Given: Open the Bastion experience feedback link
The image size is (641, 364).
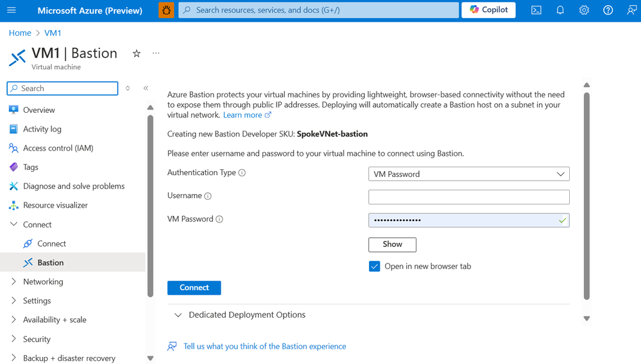Looking at the screenshot, I should (264, 347).
